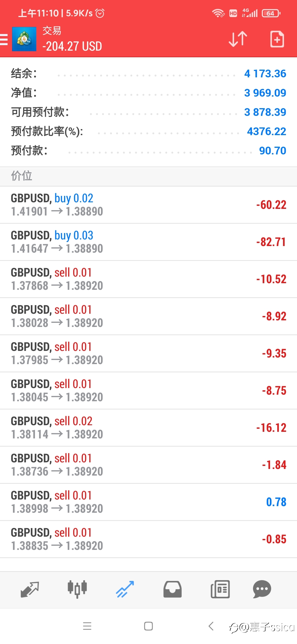Open the sort orders arrows icon
This screenshot has height=644, width=297.
[238, 39]
